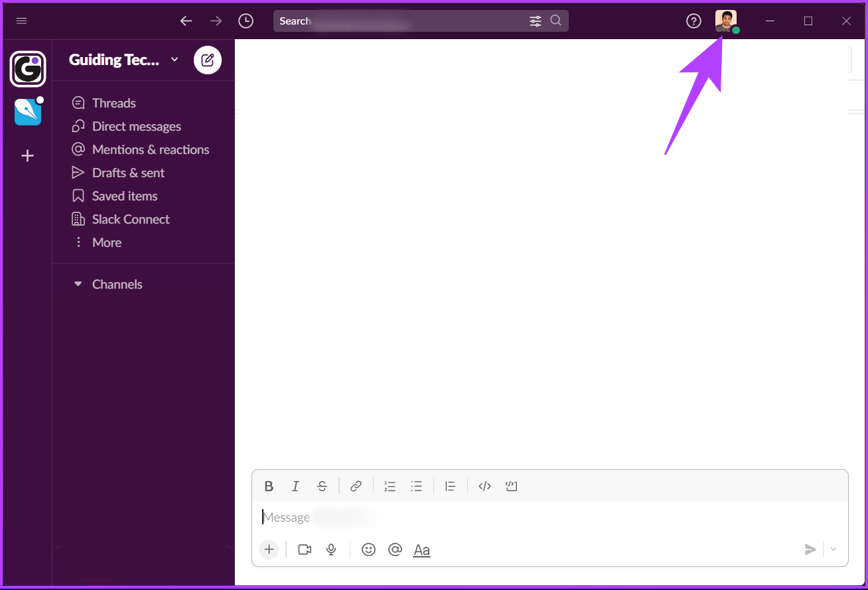Open Help with the question mark button

tap(693, 21)
